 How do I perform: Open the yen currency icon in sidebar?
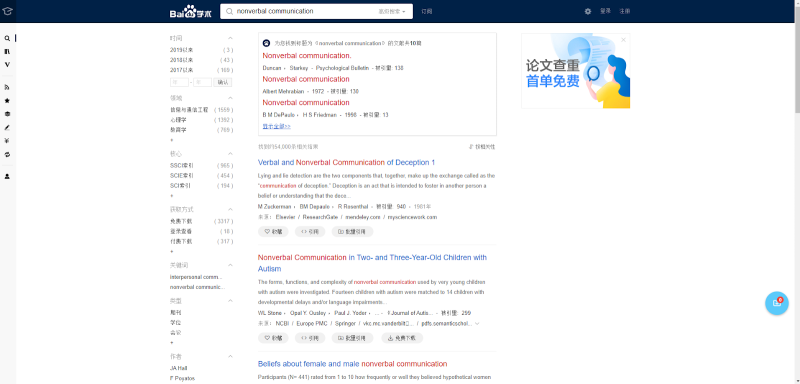click(x=7, y=141)
